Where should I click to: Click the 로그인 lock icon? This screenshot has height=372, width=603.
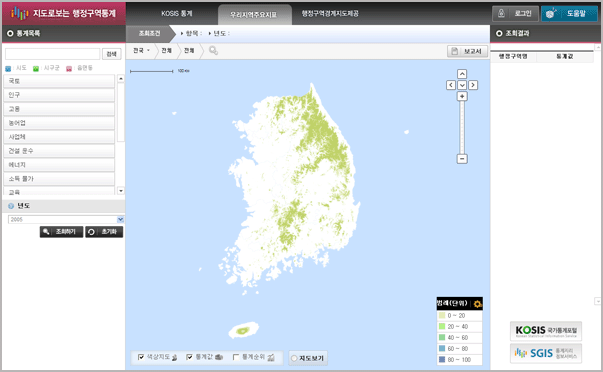coord(501,13)
